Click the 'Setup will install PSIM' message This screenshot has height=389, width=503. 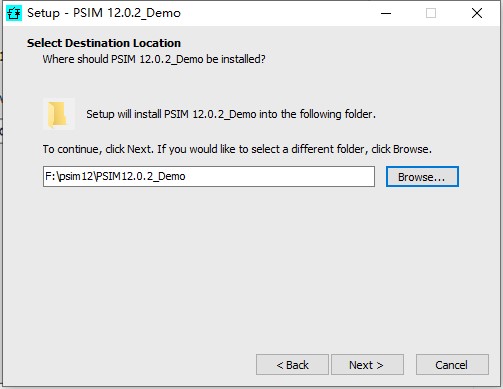(x=231, y=114)
